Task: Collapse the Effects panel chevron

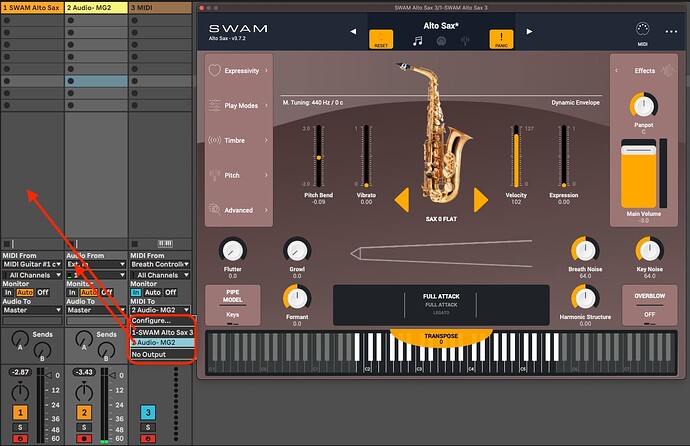Action: [x=617, y=70]
